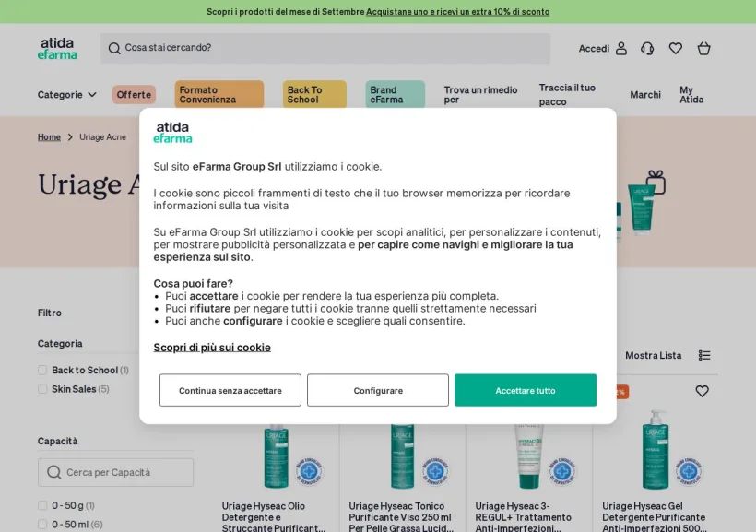
Task: Click the Categoria filter heading
Action: click(x=60, y=343)
